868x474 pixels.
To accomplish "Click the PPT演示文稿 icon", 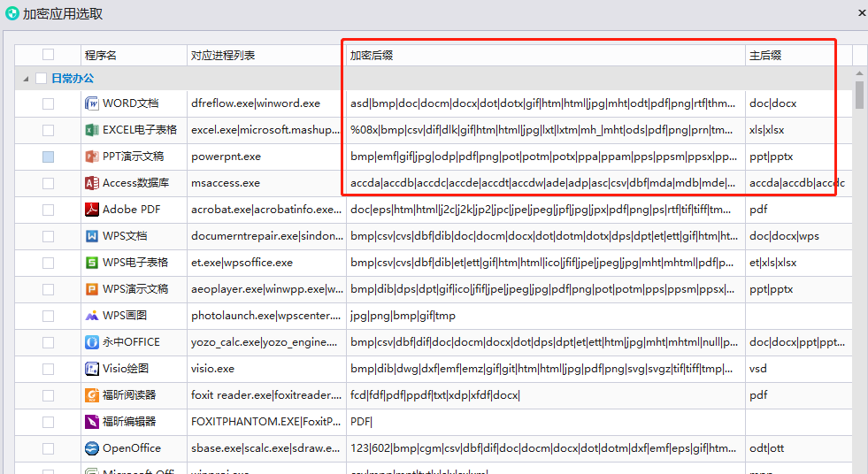I will [92, 157].
